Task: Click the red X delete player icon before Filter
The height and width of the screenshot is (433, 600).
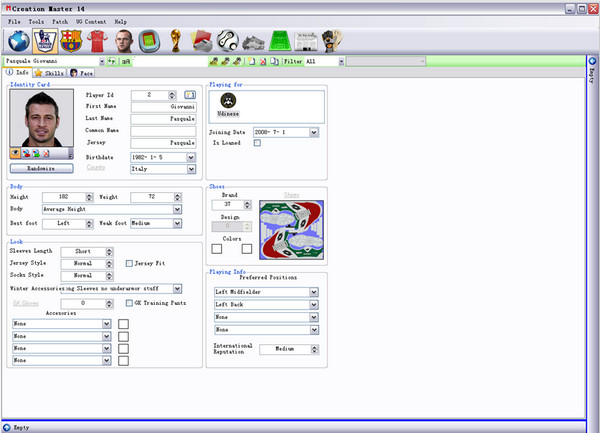Action: [x=263, y=61]
